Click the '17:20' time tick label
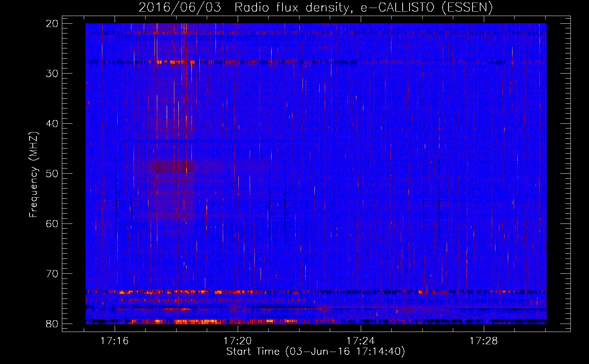This screenshot has height=364, width=589. click(238, 341)
